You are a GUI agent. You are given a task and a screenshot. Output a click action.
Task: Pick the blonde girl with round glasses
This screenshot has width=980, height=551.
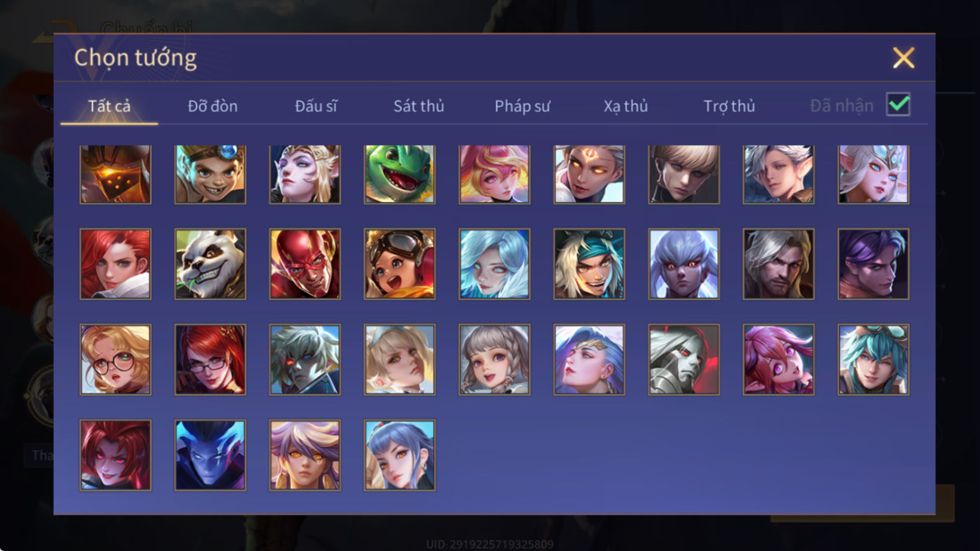pyautogui.click(x=115, y=359)
